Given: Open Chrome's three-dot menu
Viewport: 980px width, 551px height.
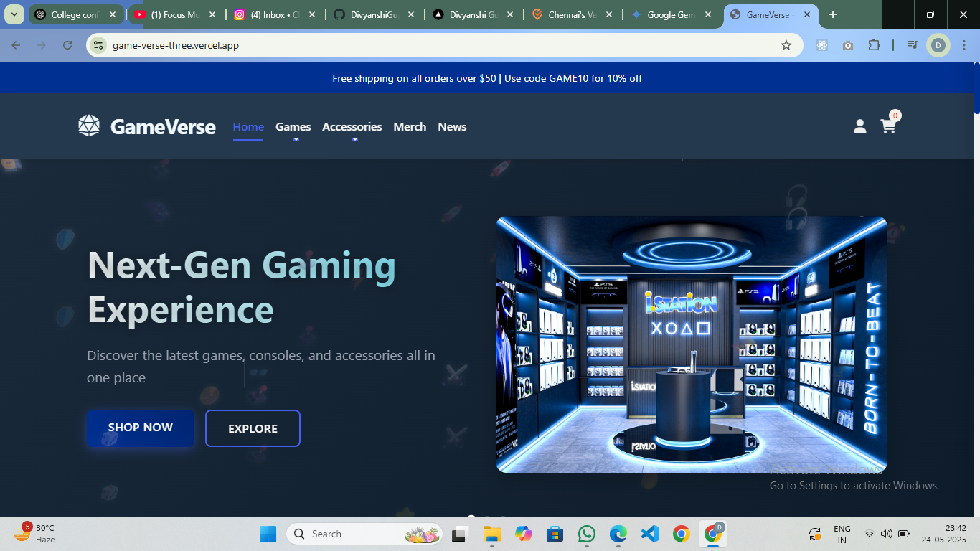Looking at the screenshot, I should pos(964,45).
